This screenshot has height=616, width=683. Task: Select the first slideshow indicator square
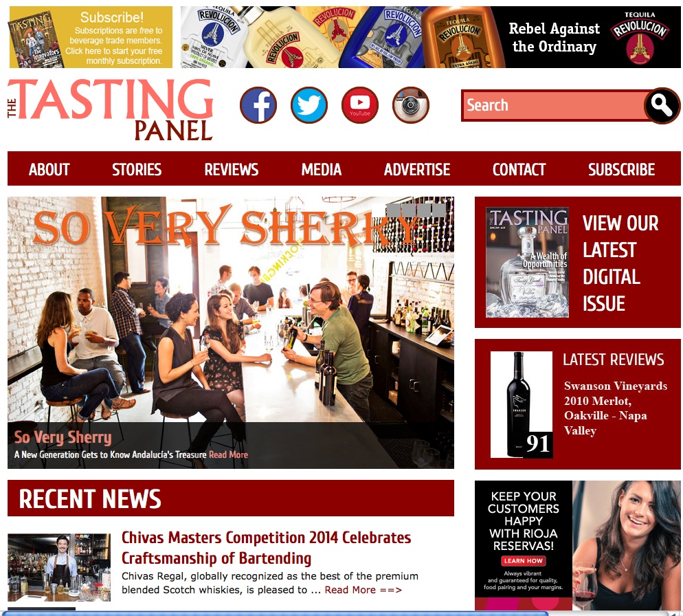[393, 210]
